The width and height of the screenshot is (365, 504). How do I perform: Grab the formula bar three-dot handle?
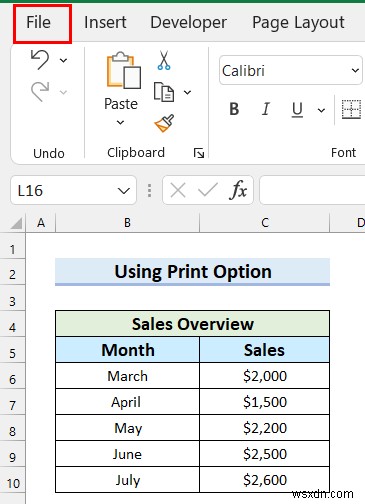[149, 191]
